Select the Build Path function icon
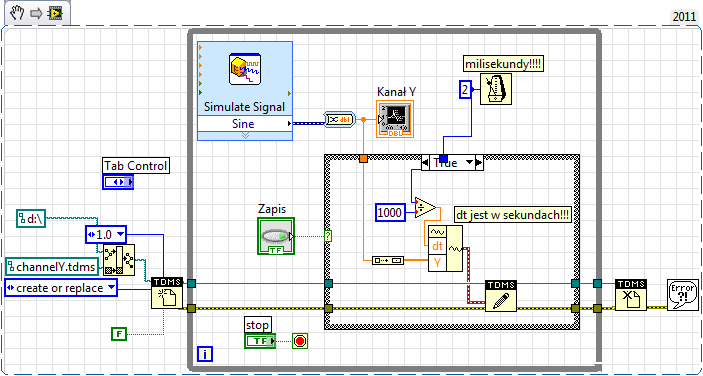This screenshot has width=703, height=376. [119, 260]
